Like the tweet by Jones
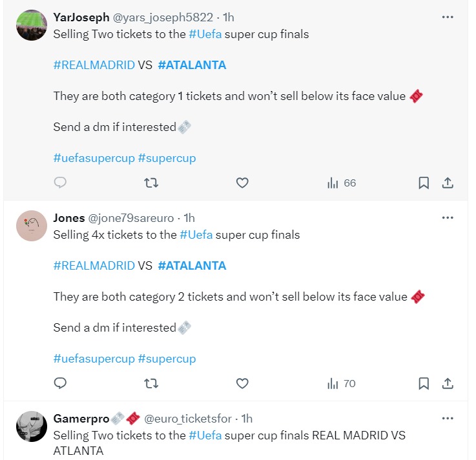Screen dimensions: 476x460 (x=242, y=384)
